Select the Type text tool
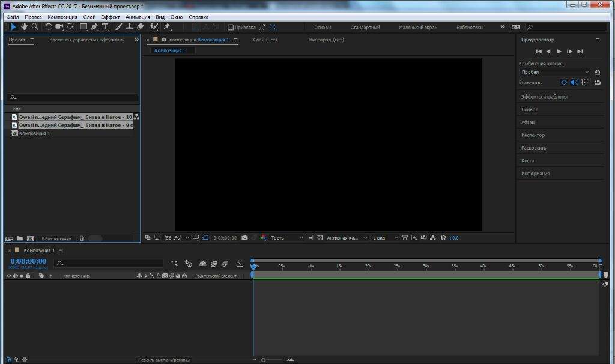The height and width of the screenshot is (364, 615). (105, 26)
